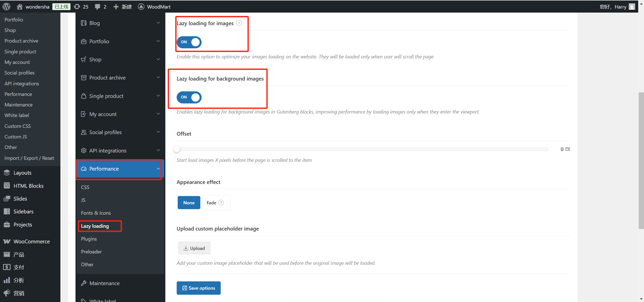
Task: Click the WordPress logo icon
Action: tap(6, 7)
